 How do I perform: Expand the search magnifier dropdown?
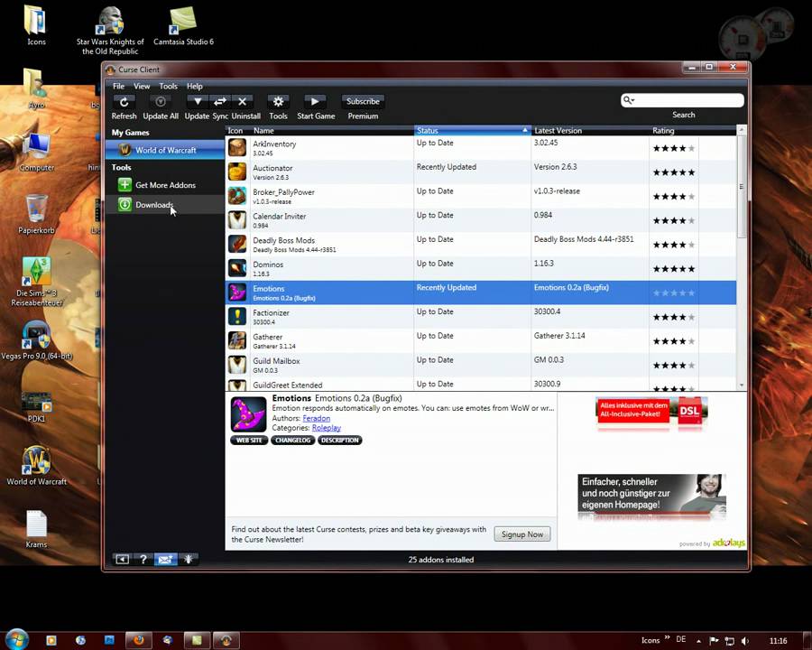[x=628, y=100]
